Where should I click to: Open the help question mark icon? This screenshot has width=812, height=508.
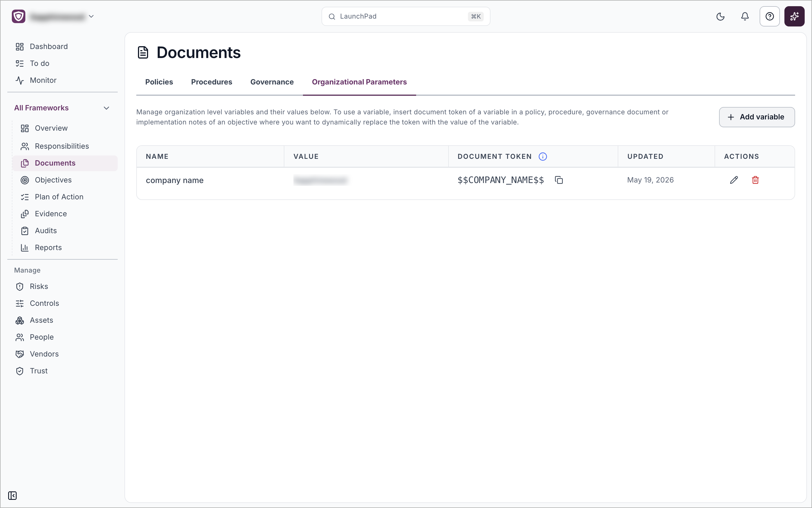[769, 16]
